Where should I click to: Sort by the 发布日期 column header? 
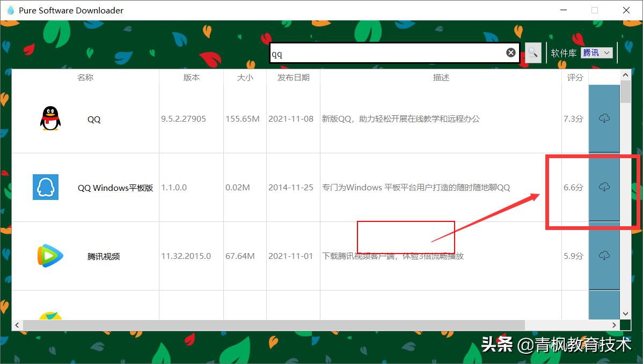[x=293, y=77]
